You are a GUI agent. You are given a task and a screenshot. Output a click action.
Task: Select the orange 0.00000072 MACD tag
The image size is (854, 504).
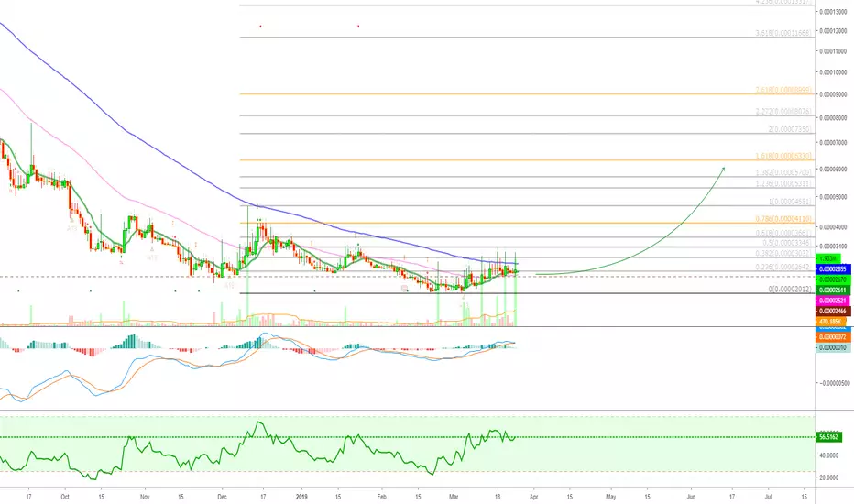point(833,337)
